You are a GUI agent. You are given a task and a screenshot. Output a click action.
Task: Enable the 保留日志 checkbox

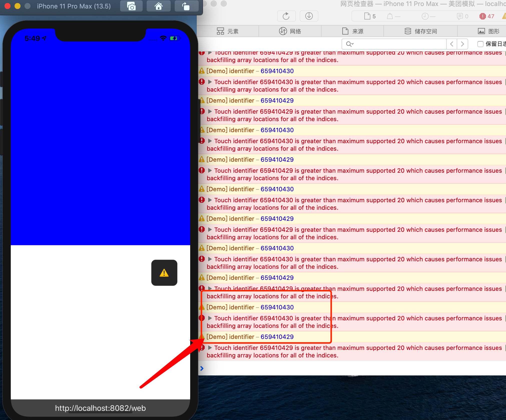(480, 44)
